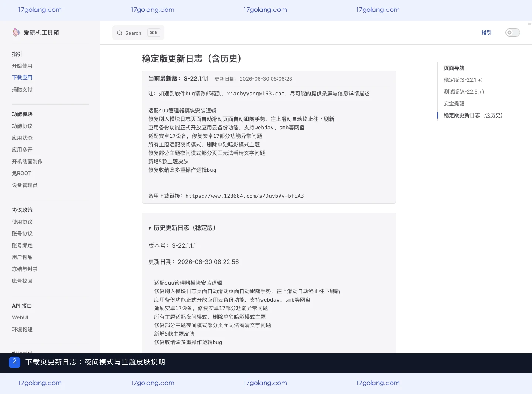Collapse the 历史更新日志（稳定版） section

[181, 228]
